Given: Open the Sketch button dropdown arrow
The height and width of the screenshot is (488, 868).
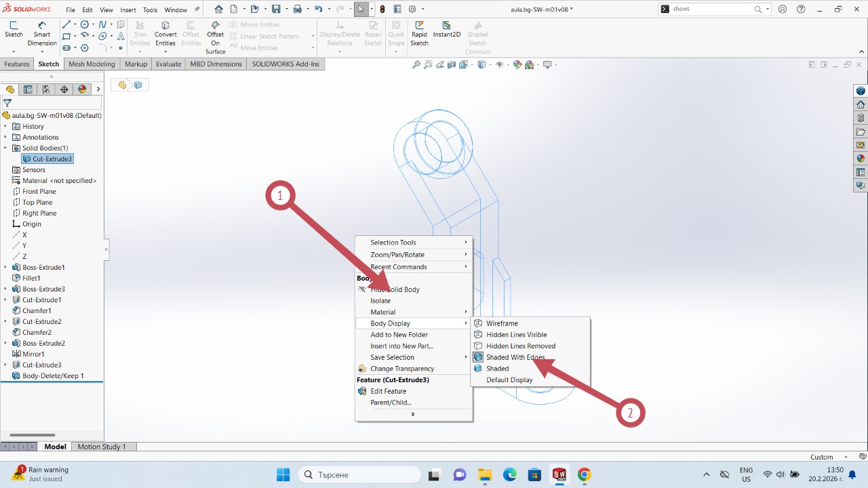Looking at the screenshot, I should coord(14,52).
